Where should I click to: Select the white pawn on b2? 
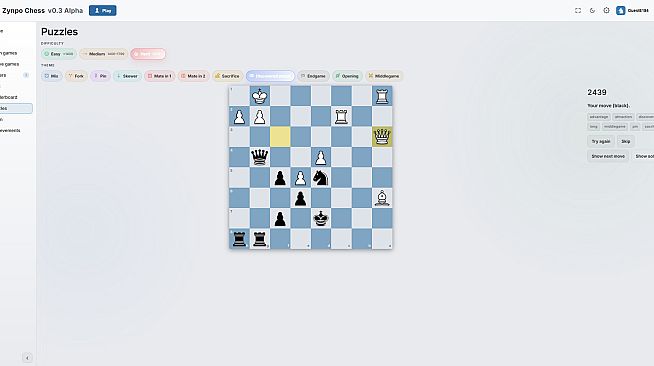pyautogui.click(x=259, y=116)
